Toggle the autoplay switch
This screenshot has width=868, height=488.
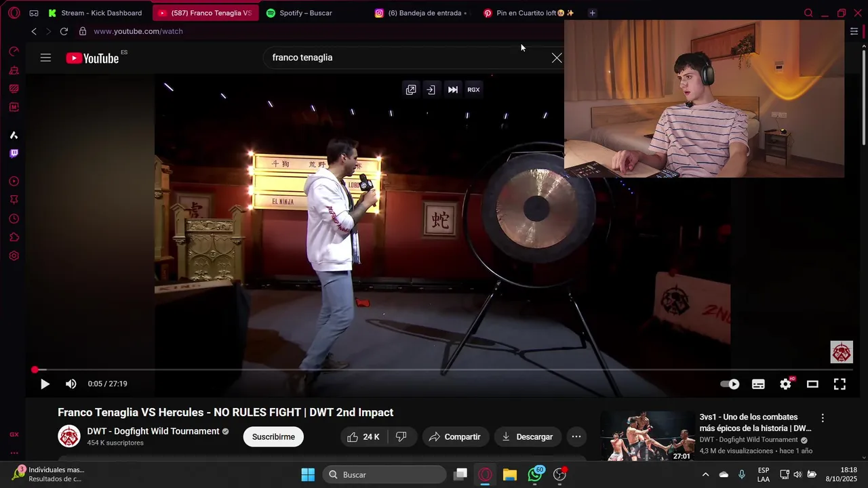730,384
